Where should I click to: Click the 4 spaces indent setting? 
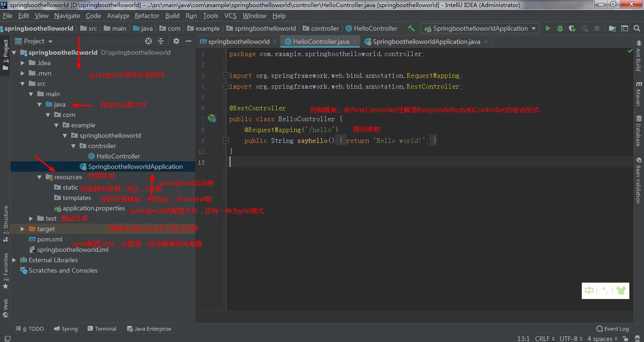pyautogui.click(x=602, y=339)
